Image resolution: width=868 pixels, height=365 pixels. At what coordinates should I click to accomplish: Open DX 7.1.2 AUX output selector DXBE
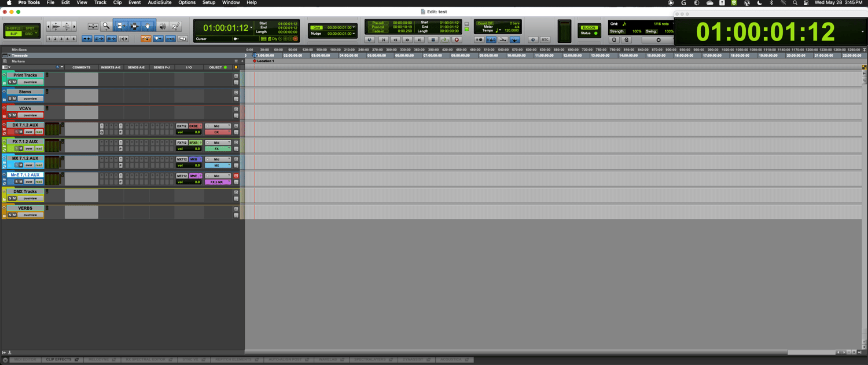click(x=194, y=126)
